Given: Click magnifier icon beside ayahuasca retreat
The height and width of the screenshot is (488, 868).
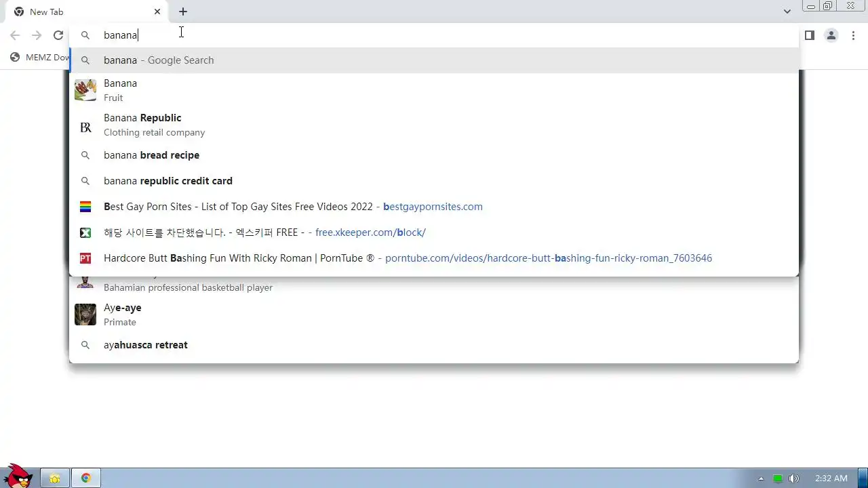Looking at the screenshot, I should coord(85,345).
